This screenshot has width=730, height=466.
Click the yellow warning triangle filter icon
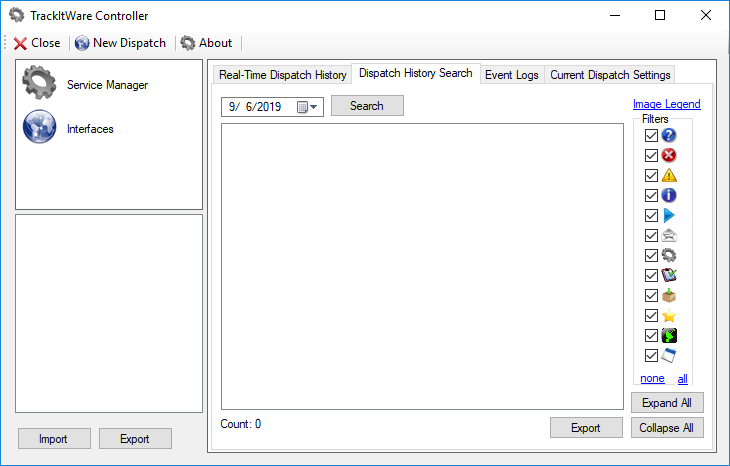point(669,176)
